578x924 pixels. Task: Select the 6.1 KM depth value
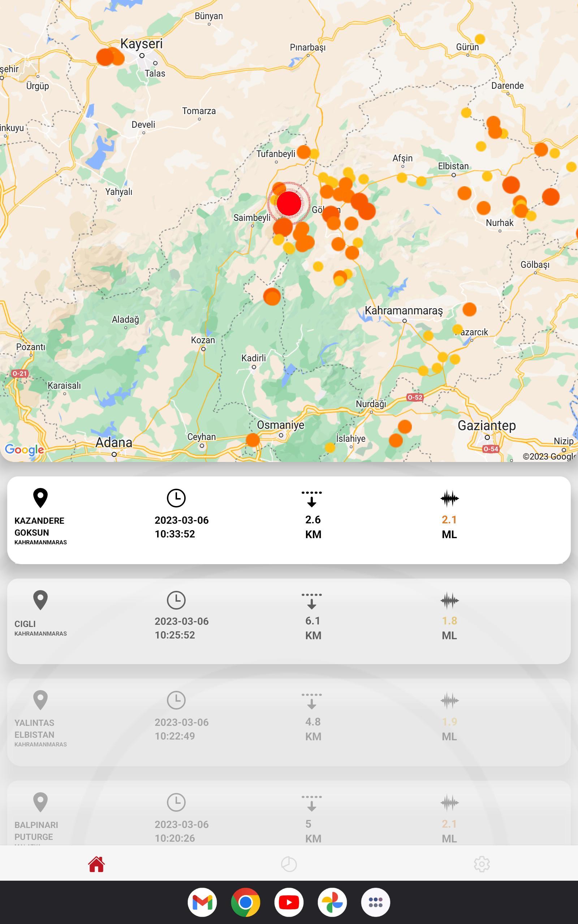tap(313, 628)
